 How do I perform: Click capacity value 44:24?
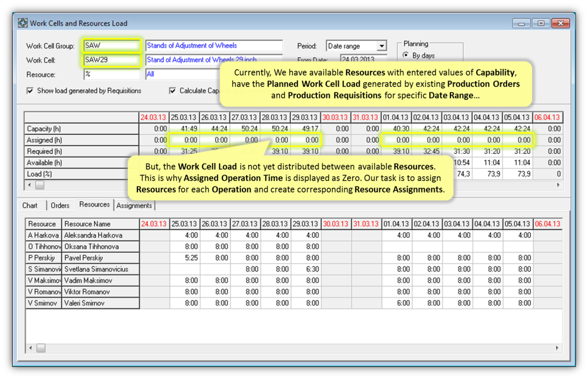pyautogui.click(x=215, y=129)
